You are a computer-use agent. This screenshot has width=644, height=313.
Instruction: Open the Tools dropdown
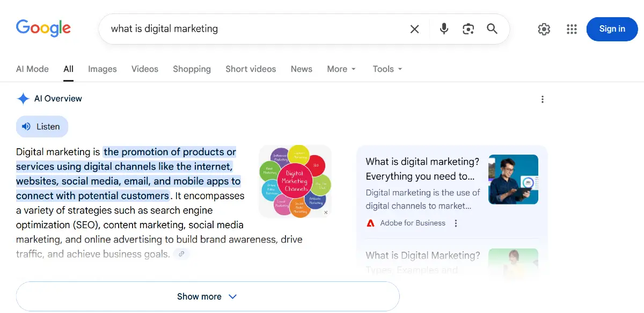click(x=387, y=69)
